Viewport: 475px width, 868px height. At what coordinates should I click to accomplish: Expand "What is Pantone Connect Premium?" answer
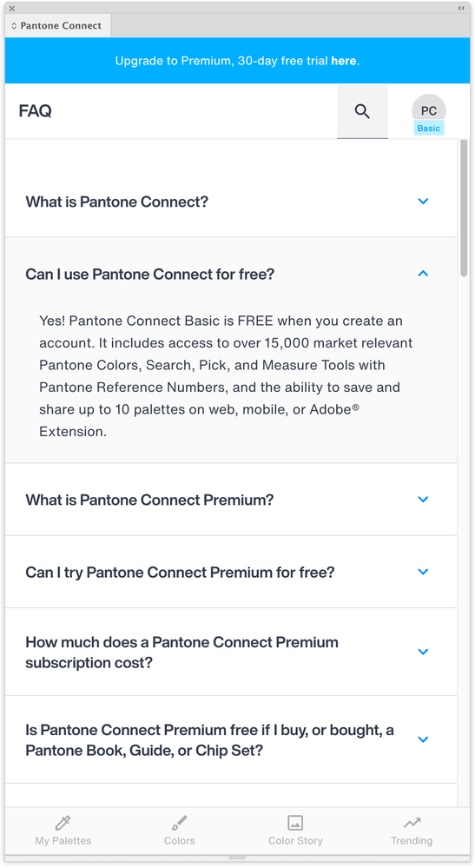coord(231,500)
